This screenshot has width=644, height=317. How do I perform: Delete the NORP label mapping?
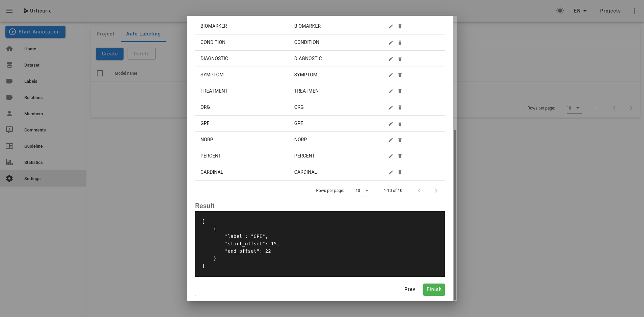coord(400,140)
